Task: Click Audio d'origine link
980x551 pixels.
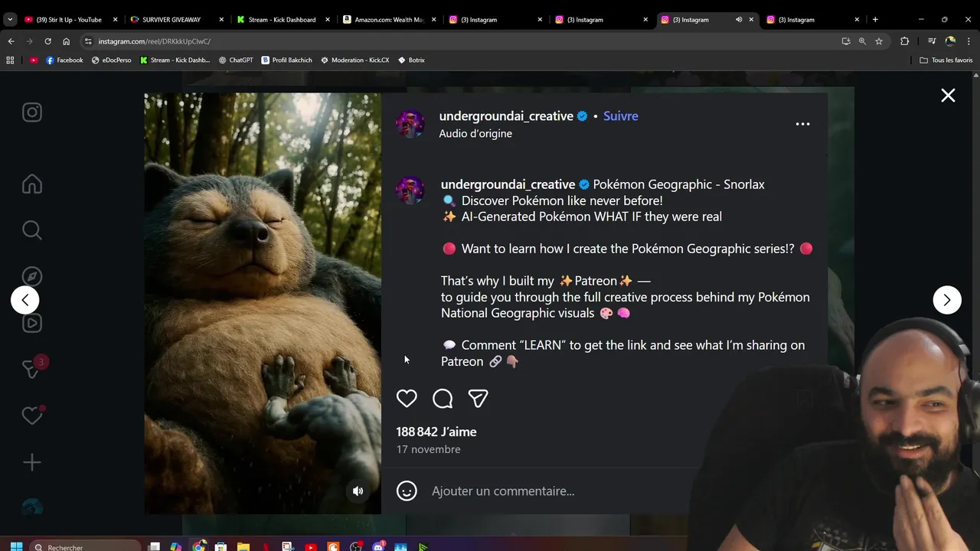Action: [x=475, y=134]
